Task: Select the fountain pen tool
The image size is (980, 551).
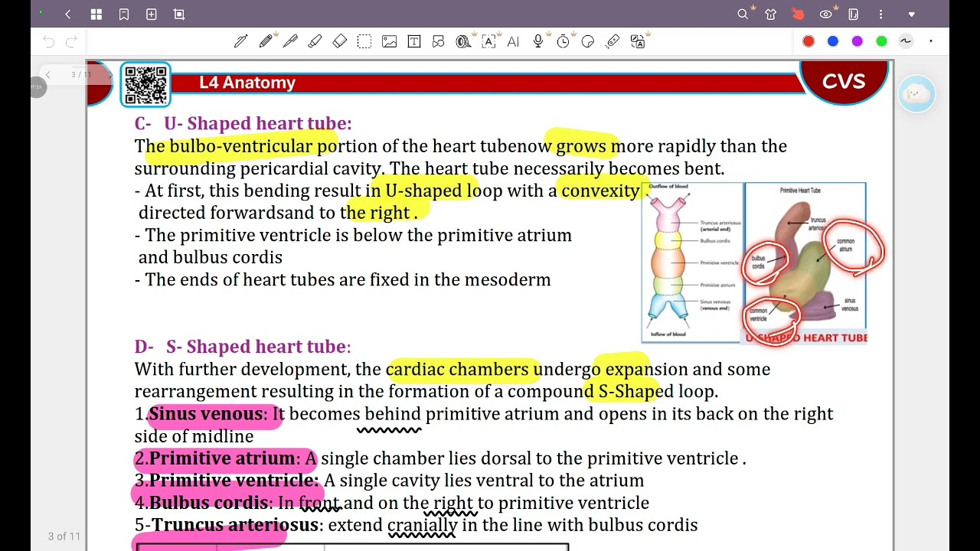Action: [x=241, y=41]
